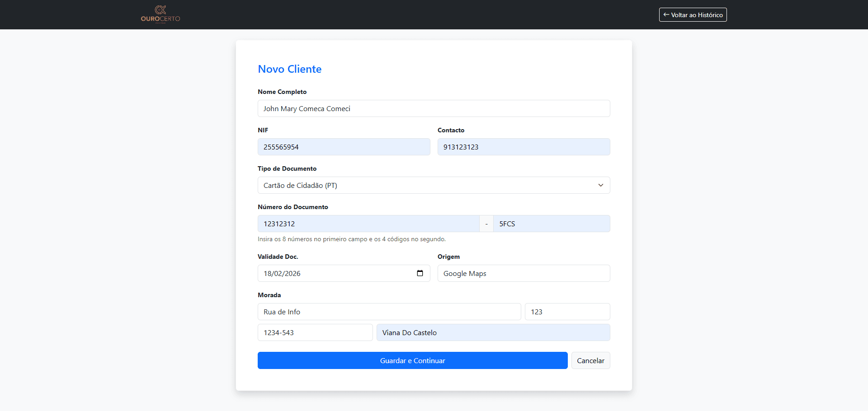Click the Origem field with Google Maps
Viewport: 868px width, 411px height.
523,273
